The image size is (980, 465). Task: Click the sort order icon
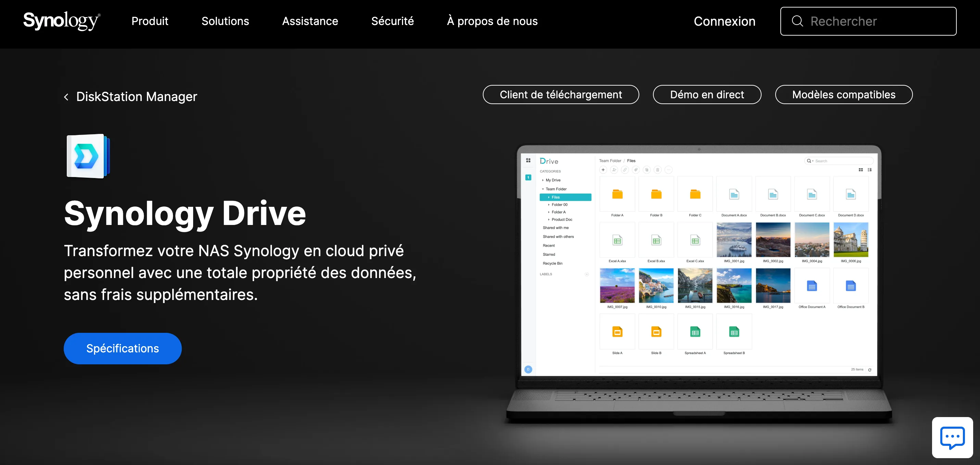(x=869, y=170)
